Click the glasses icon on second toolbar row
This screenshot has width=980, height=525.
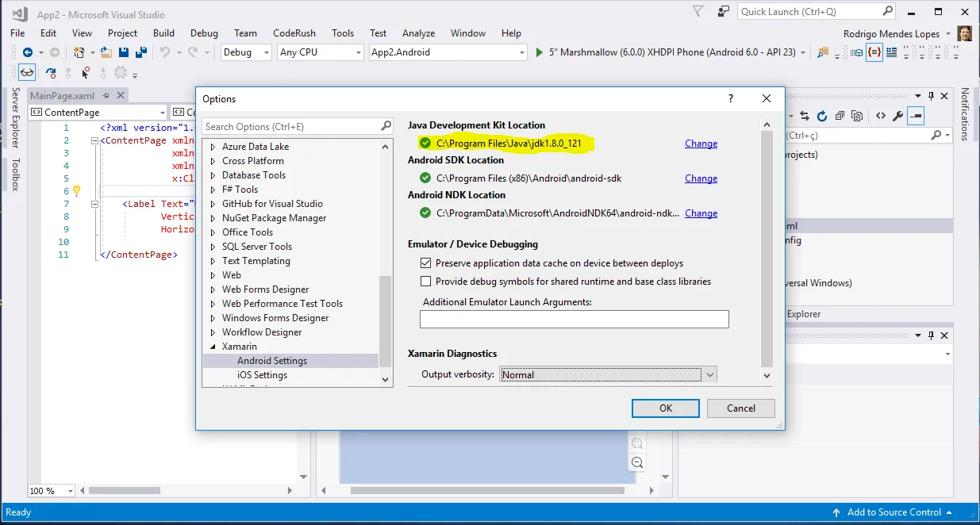pyautogui.click(x=27, y=72)
